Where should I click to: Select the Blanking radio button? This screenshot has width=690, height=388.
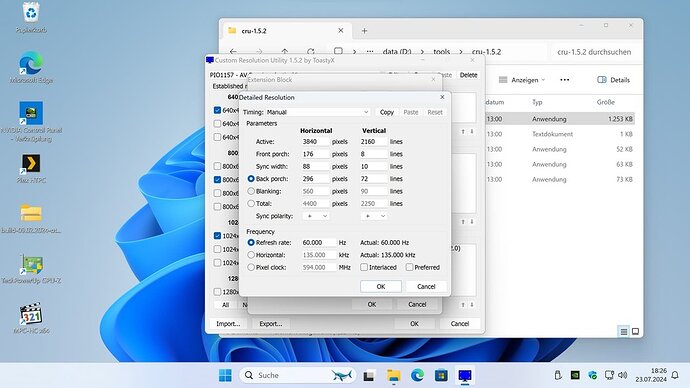pyautogui.click(x=251, y=191)
